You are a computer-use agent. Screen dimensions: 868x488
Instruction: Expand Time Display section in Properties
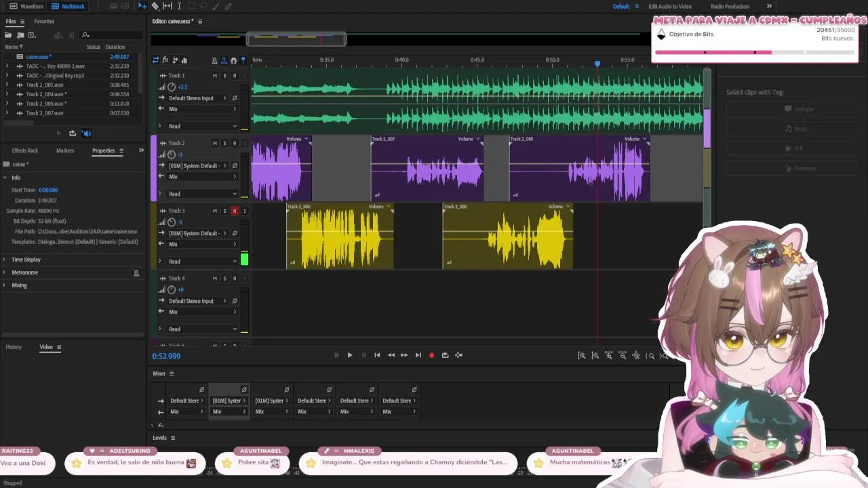[x=5, y=260]
